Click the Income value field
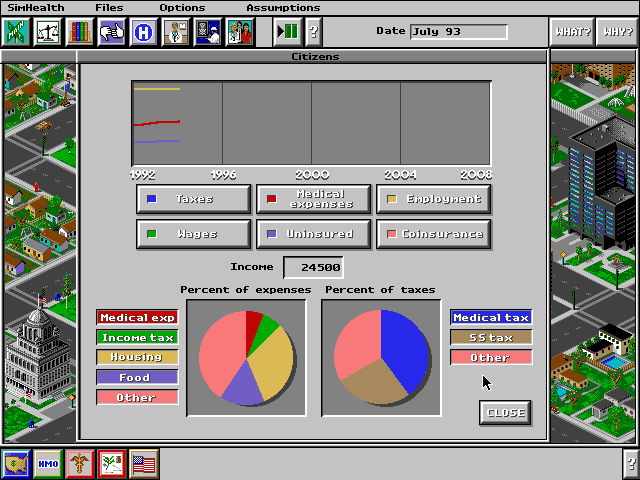 pyautogui.click(x=313, y=268)
